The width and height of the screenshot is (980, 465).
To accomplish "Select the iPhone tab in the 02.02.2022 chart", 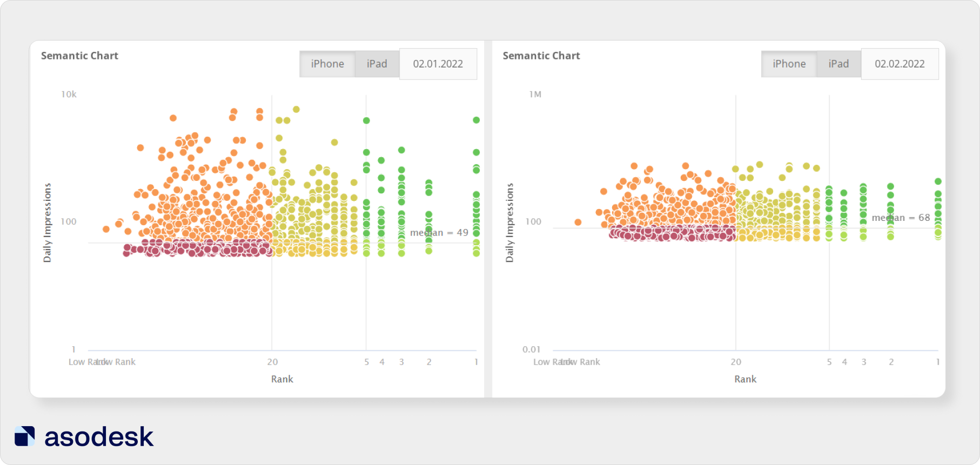I will coord(789,64).
